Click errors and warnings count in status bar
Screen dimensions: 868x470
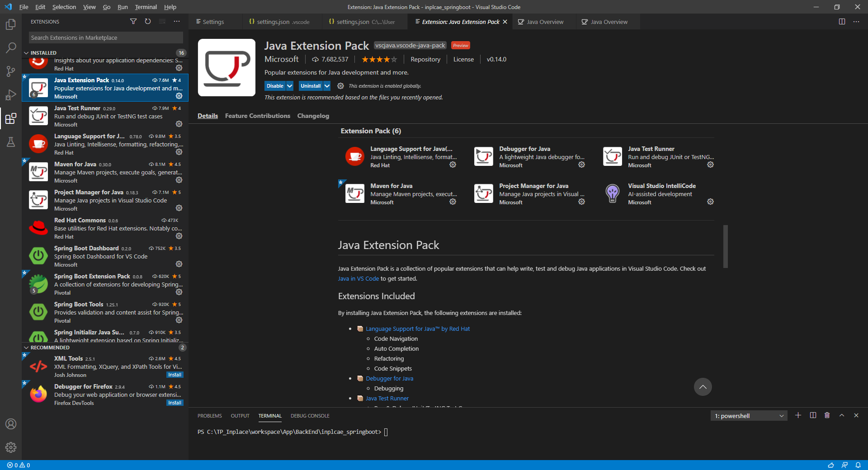pyautogui.click(x=19, y=465)
